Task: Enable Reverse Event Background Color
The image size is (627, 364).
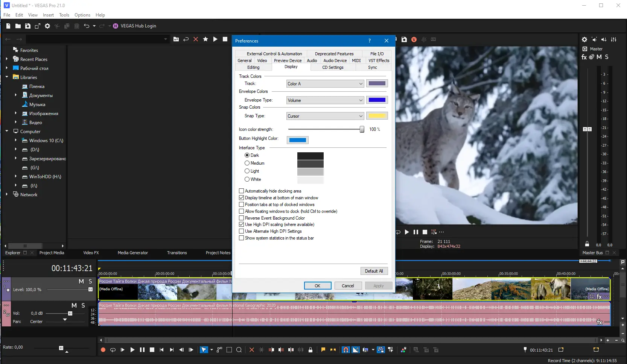Action: point(242,218)
